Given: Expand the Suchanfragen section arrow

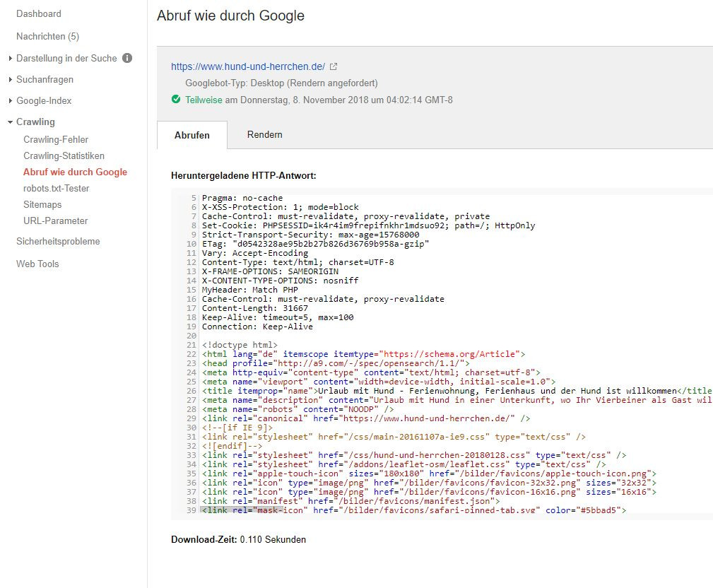Looking at the screenshot, I should (x=11, y=80).
